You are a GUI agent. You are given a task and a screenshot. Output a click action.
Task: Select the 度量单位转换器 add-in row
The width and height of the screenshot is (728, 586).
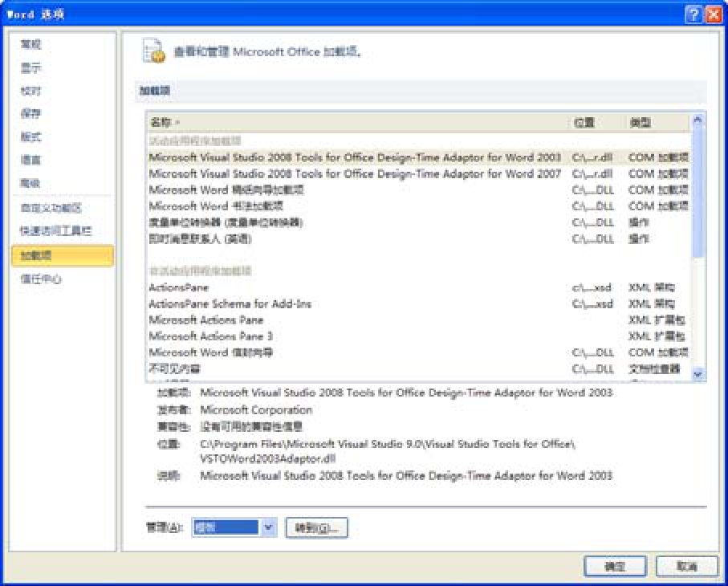point(418,223)
